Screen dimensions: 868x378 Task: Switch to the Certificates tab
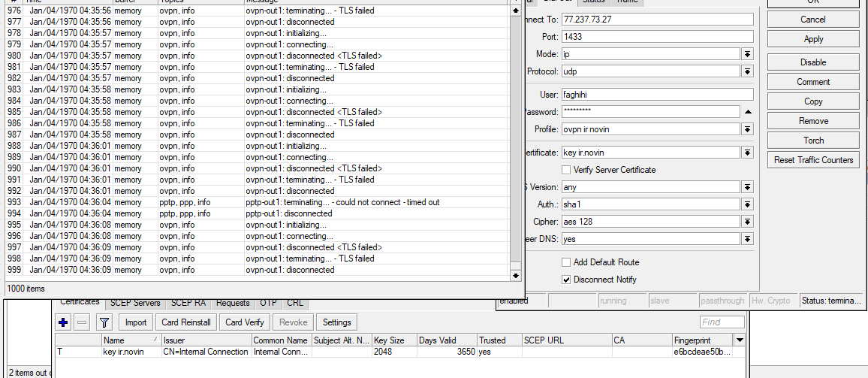click(x=80, y=302)
